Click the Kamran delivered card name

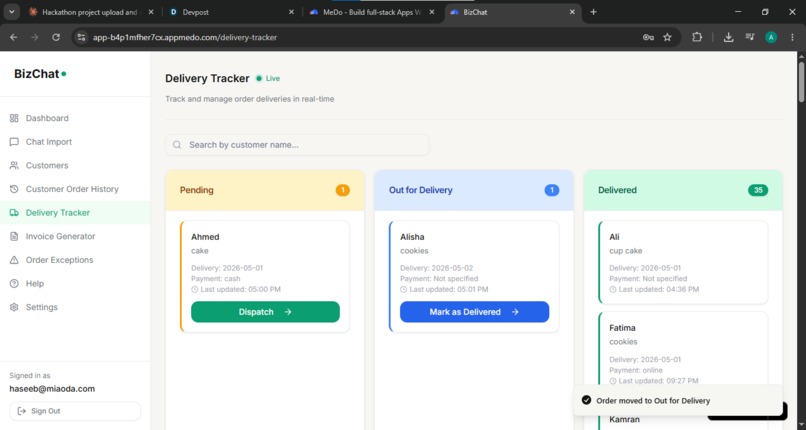pyautogui.click(x=625, y=419)
